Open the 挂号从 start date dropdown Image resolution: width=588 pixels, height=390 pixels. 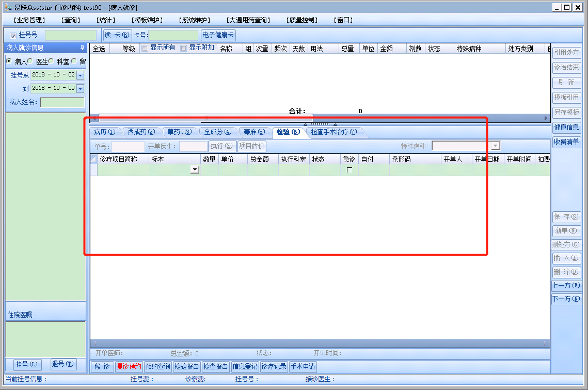pos(80,75)
